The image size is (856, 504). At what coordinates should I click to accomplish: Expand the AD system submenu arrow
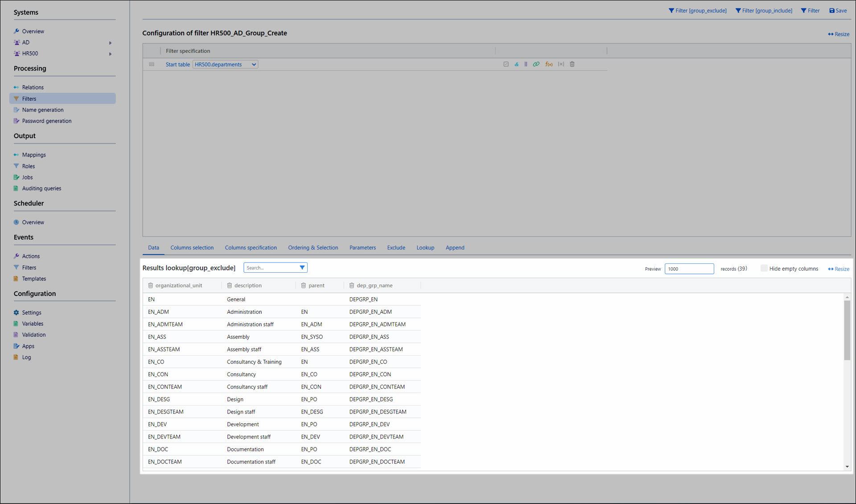[x=110, y=43]
